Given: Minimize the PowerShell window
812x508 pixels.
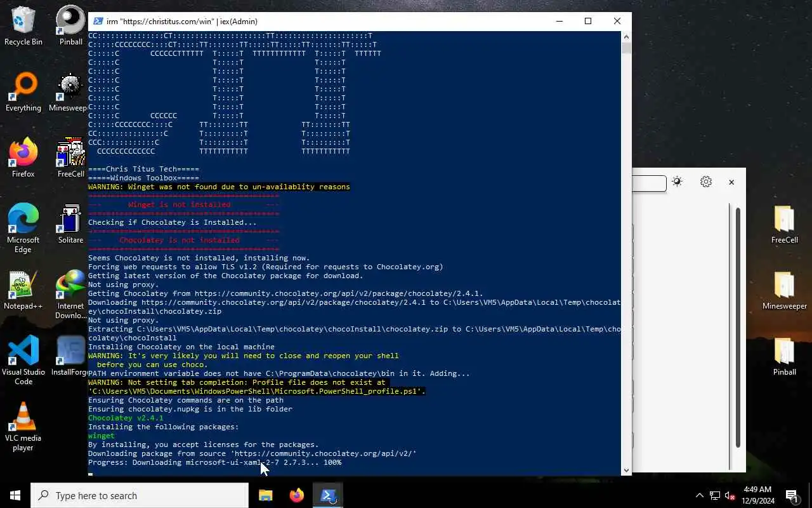Looking at the screenshot, I should [x=559, y=21].
